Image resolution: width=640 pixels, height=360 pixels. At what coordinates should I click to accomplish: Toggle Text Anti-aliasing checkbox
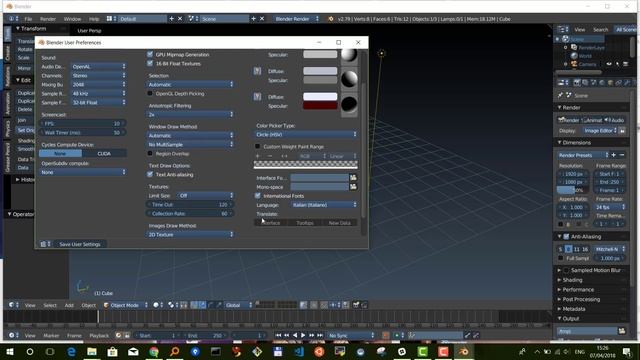click(x=150, y=174)
